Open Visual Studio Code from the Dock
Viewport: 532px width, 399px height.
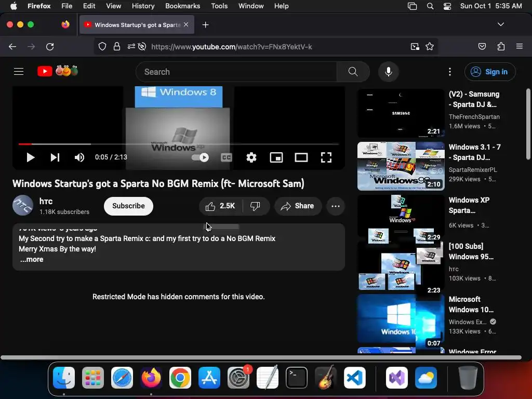click(354, 378)
